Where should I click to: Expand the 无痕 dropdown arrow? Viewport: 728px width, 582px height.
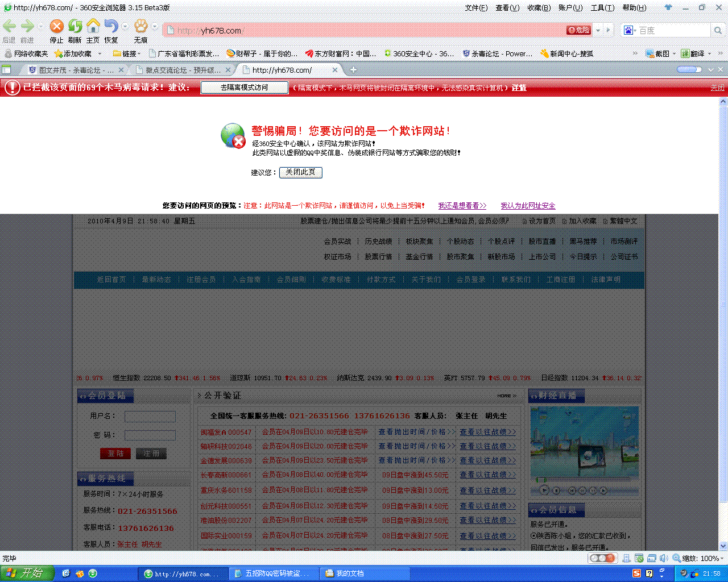click(x=155, y=27)
